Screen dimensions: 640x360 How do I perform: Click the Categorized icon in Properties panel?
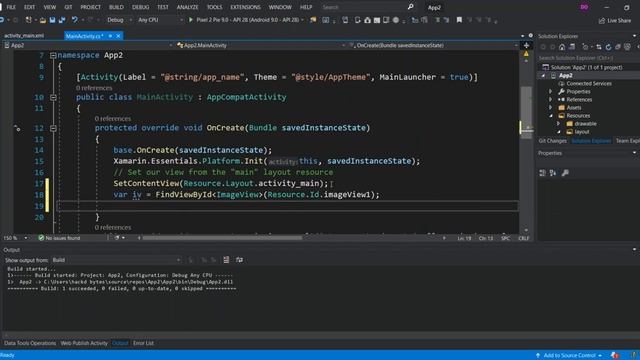pos(542,173)
